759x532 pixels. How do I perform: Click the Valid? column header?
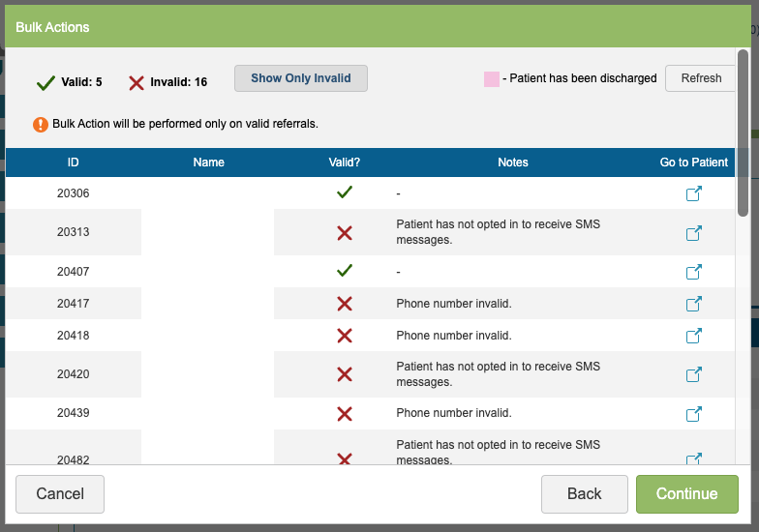pyautogui.click(x=344, y=163)
